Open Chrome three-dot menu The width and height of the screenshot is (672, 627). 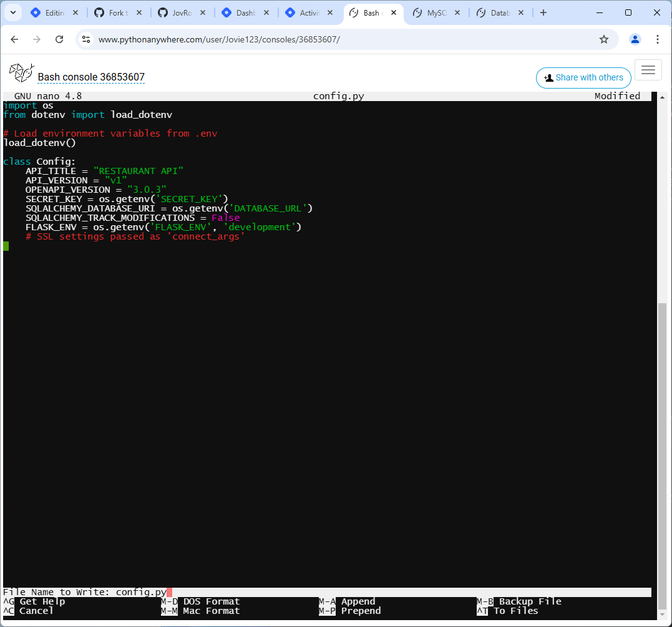658,39
